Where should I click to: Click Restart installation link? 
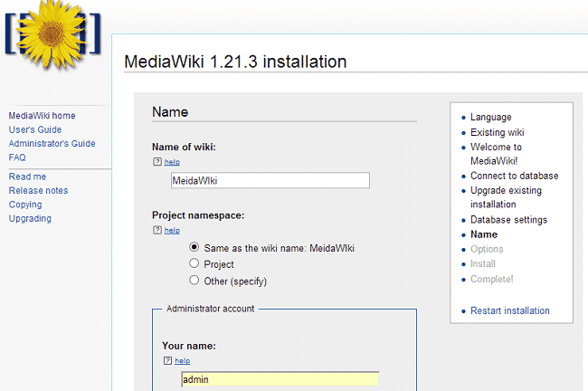(x=509, y=310)
